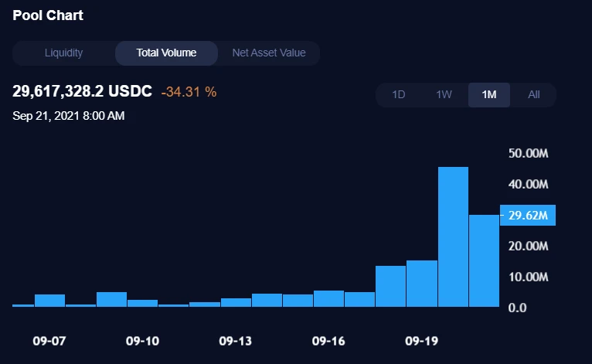
Task: Click the highlighted 29.62M axis marker
Action: (x=528, y=216)
